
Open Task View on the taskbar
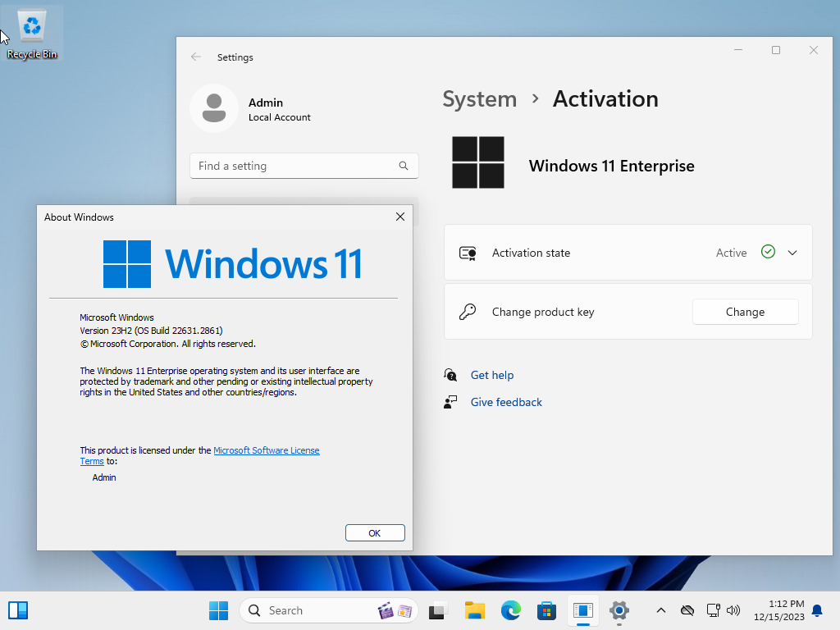point(439,610)
